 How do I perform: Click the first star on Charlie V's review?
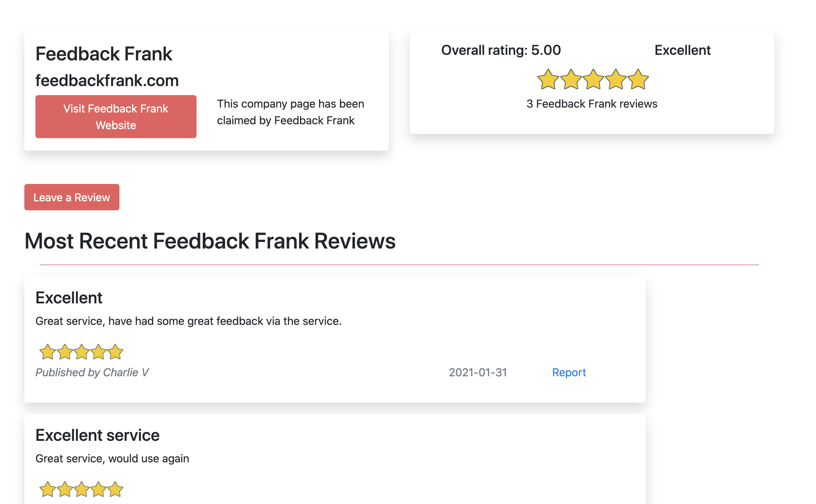coord(47,352)
